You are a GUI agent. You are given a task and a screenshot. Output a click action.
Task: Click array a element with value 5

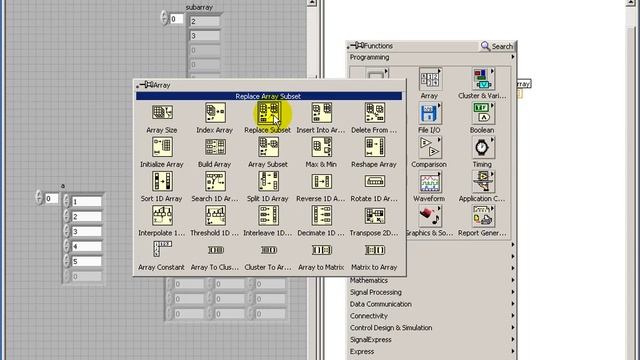click(x=87, y=261)
